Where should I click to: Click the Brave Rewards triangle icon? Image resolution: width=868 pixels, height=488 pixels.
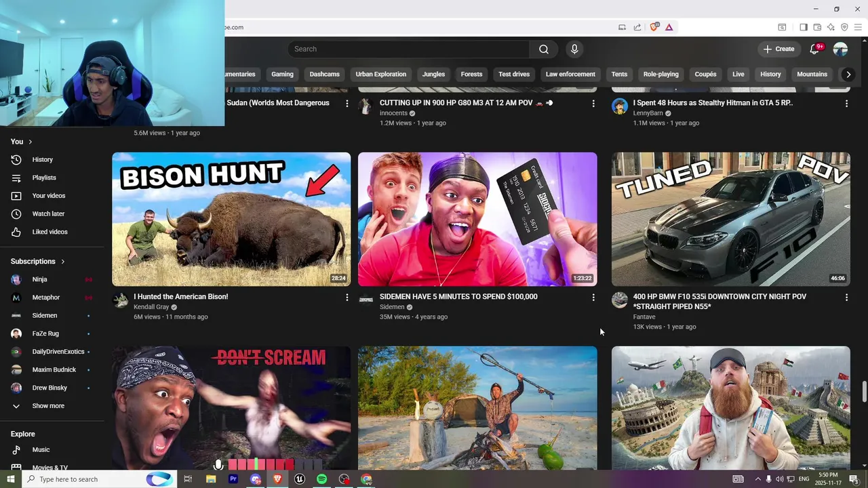tap(669, 27)
